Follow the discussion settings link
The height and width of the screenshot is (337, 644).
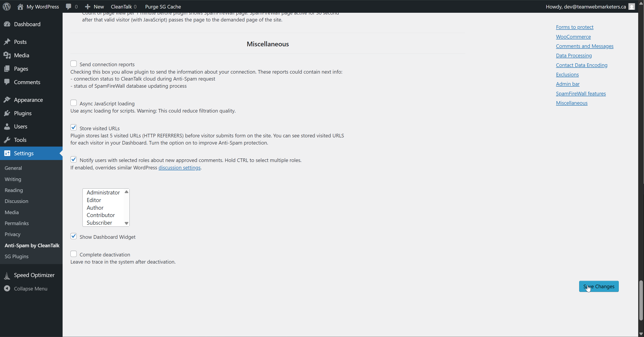click(179, 168)
